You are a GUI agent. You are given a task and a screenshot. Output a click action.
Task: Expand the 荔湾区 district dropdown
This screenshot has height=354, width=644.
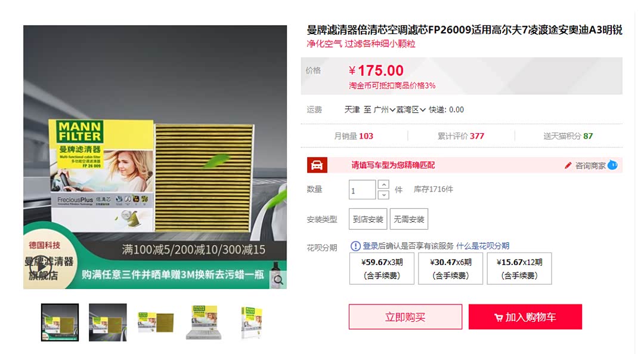tap(411, 110)
